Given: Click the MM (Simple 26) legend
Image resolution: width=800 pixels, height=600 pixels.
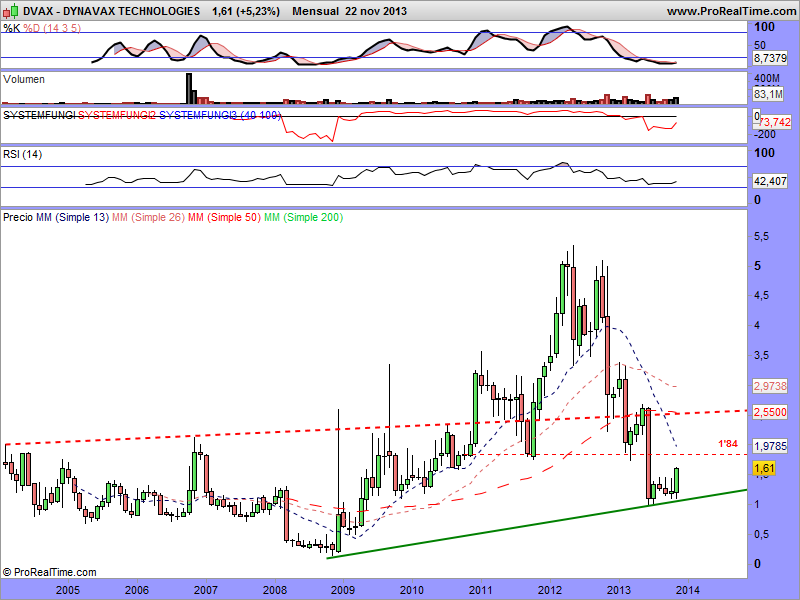Looking at the screenshot, I should pos(148,217).
